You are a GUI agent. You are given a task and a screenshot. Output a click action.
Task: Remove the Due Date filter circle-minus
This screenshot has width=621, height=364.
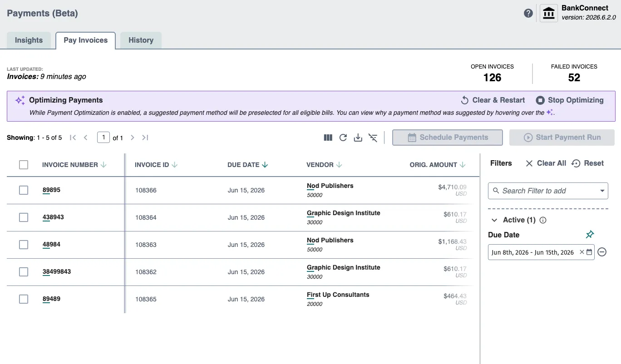602,252
